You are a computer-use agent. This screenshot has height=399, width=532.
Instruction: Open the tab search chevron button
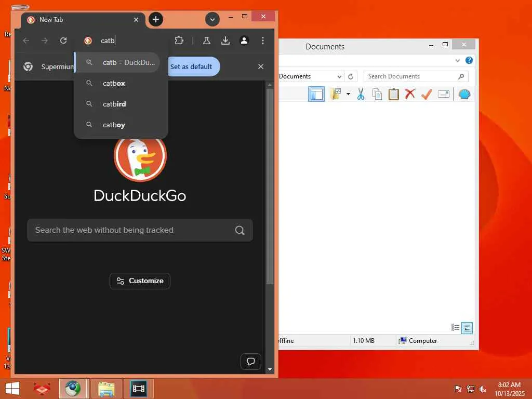212,19
